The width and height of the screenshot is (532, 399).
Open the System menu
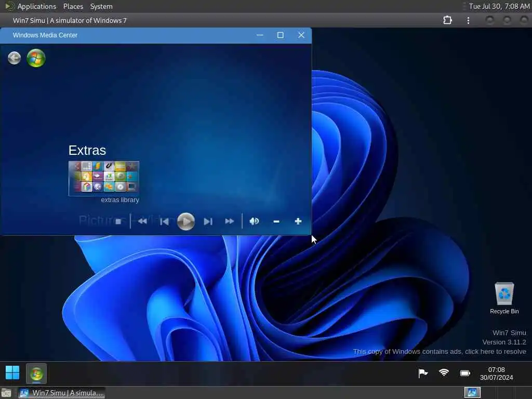pyautogui.click(x=101, y=6)
